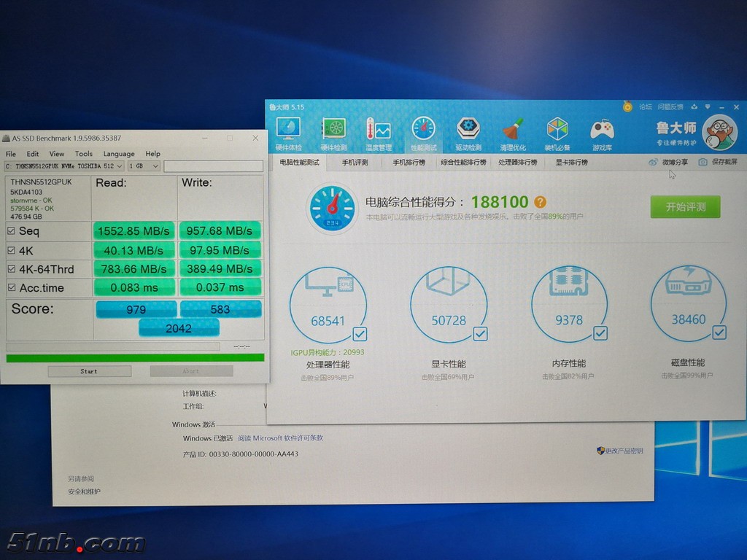This screenshot has height=560, width=747.
Task: Open the 游戏库 game controller icon
Action: click(602, 131)
